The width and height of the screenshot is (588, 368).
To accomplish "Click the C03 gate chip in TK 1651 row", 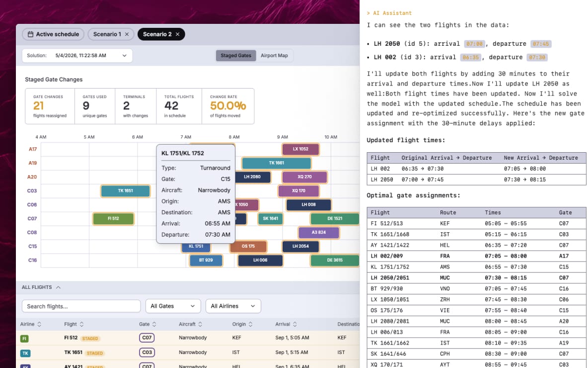I will coord(147,352).
